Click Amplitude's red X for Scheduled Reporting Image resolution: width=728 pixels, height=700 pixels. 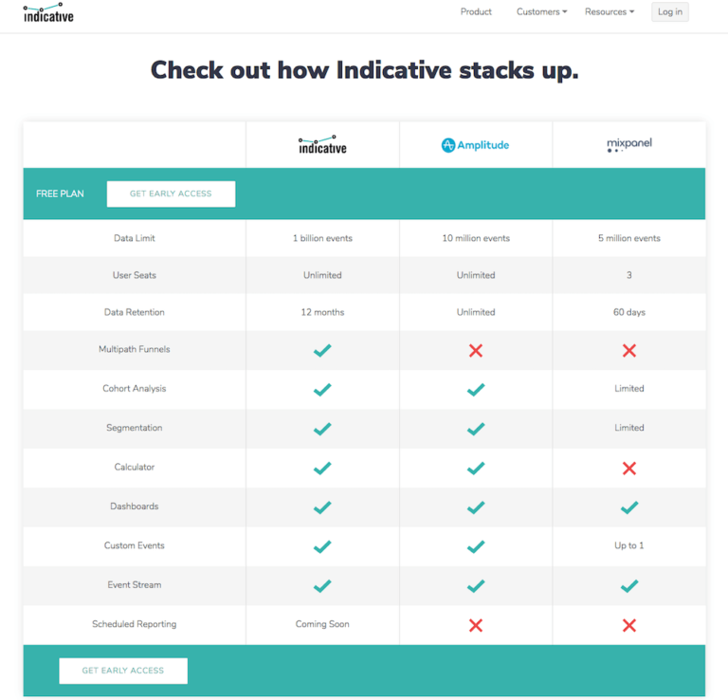(476, 625)
